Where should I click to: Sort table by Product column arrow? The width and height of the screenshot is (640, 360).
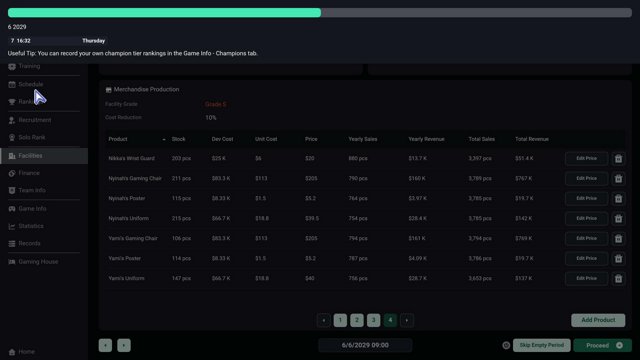tap(164, 140)
